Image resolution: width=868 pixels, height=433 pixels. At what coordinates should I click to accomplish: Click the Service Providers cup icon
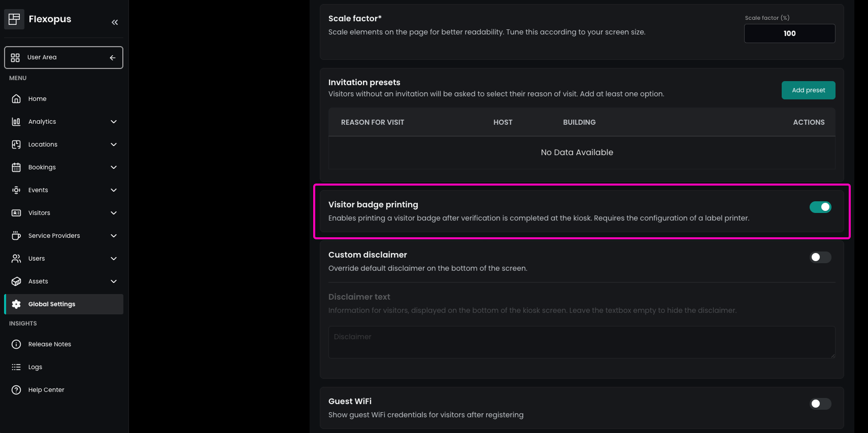pos(16,236)
